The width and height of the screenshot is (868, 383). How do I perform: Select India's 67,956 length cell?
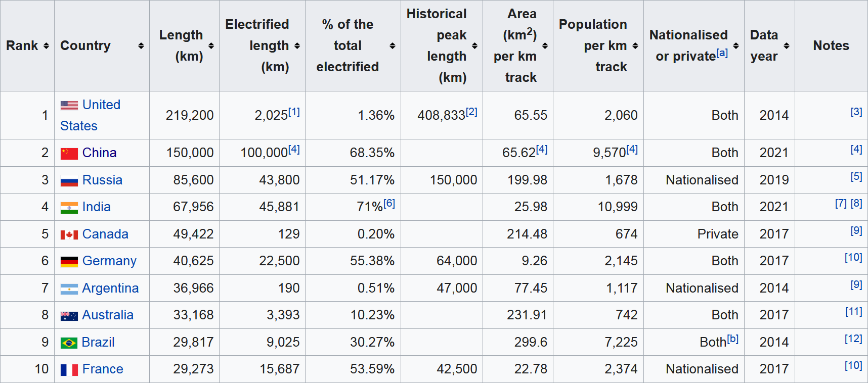tap(184, 207)
